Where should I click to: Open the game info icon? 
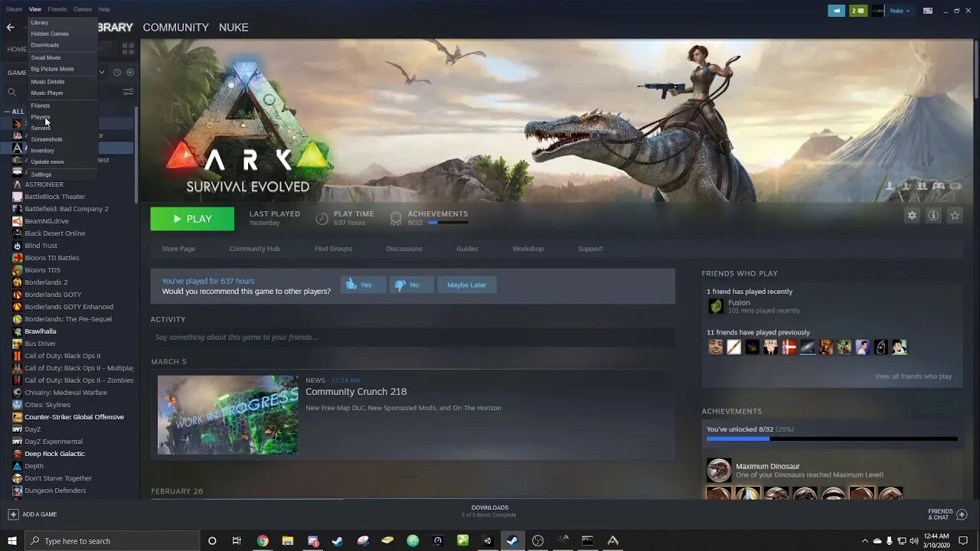(x=933, y=216)
